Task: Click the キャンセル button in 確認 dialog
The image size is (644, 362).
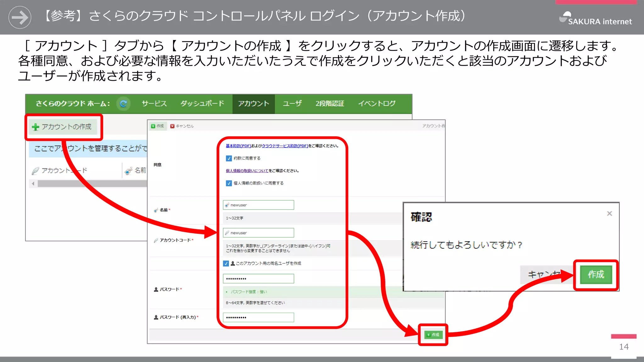Action: pyautogui.click(x=547, y=275)
